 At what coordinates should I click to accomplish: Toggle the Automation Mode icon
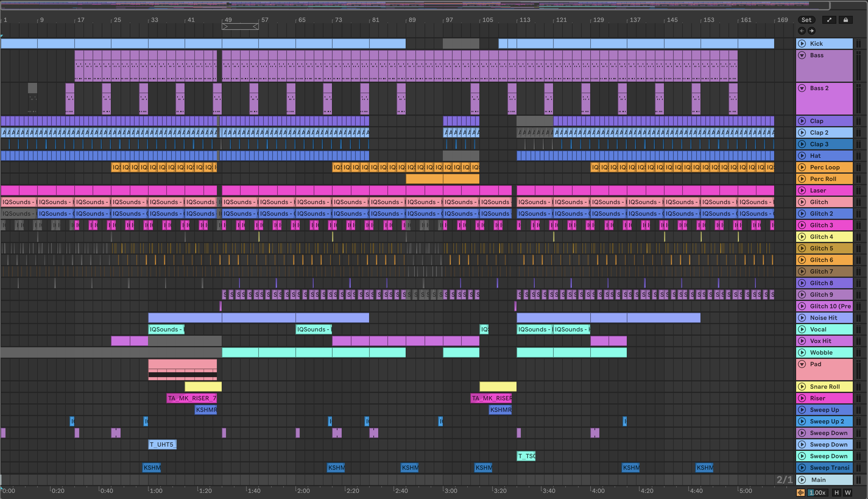(x=829, y=20)
